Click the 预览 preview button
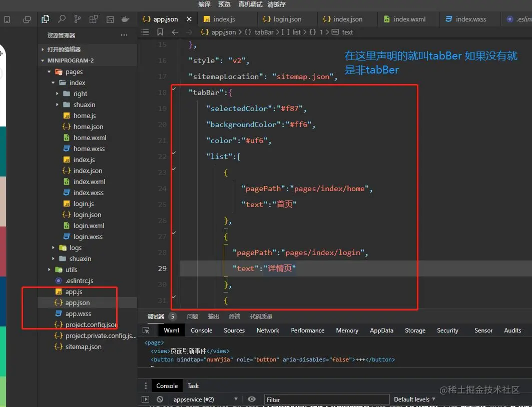The height and width of the screenshot is (407, 532). click(x=224, y=4)
